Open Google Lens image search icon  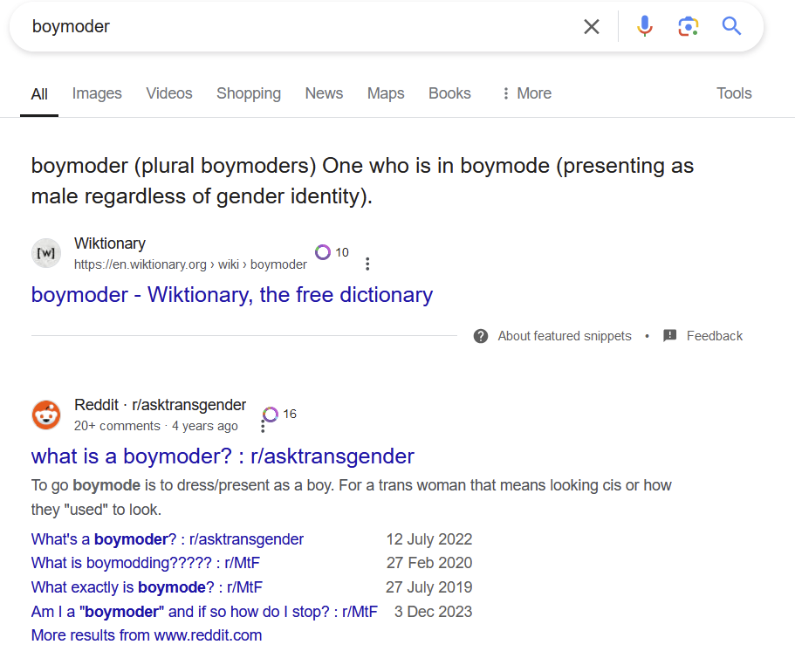coord(689,27)
